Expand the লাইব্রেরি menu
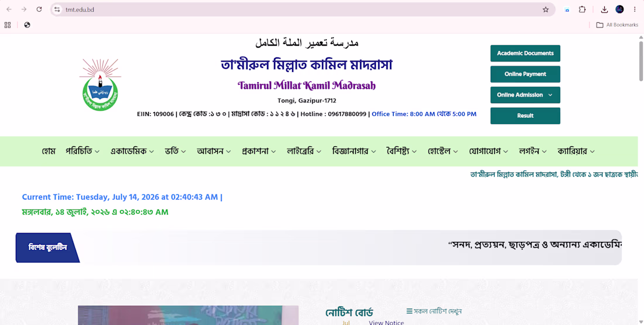Viewport: 644px width, 325px height. (x=304, y=151)
